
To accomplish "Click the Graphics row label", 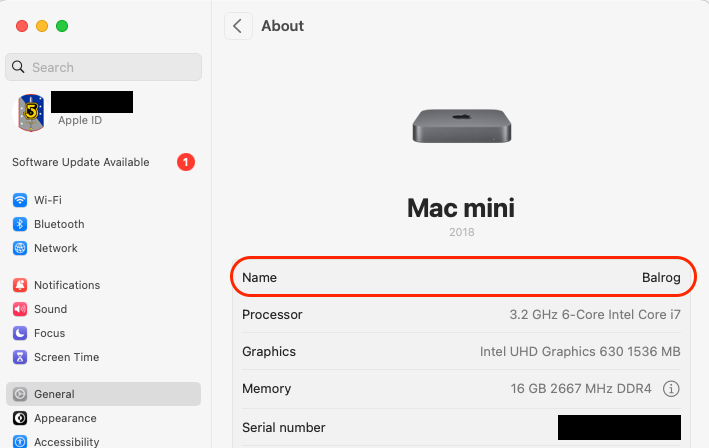I will 269,351.
